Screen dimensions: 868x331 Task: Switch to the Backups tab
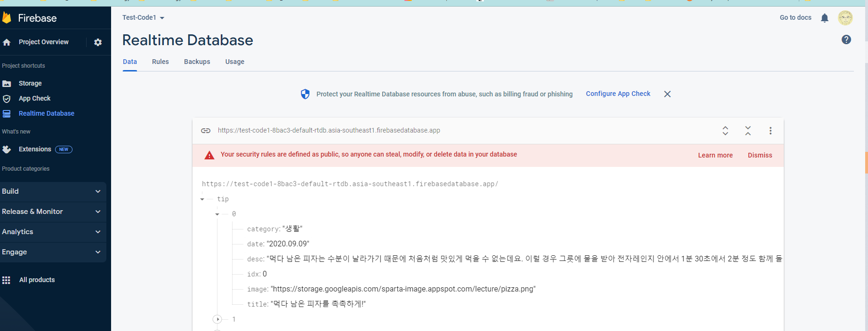tap(197, 62)
